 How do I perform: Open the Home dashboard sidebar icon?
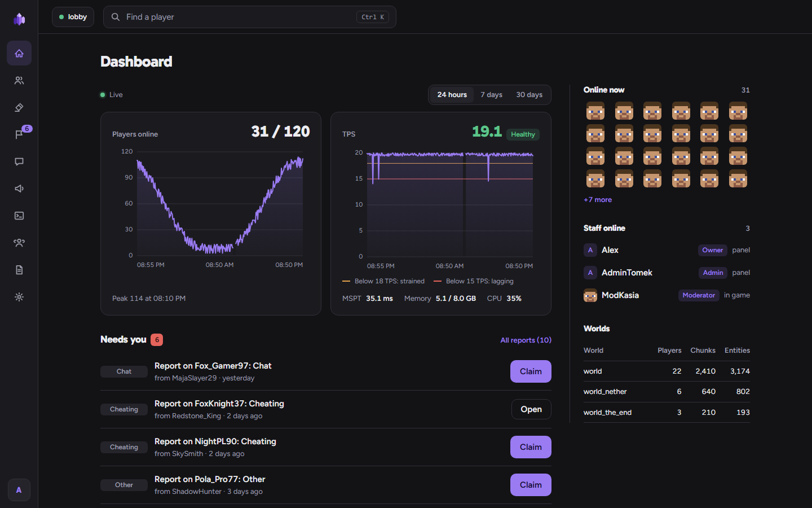(19, 53)
